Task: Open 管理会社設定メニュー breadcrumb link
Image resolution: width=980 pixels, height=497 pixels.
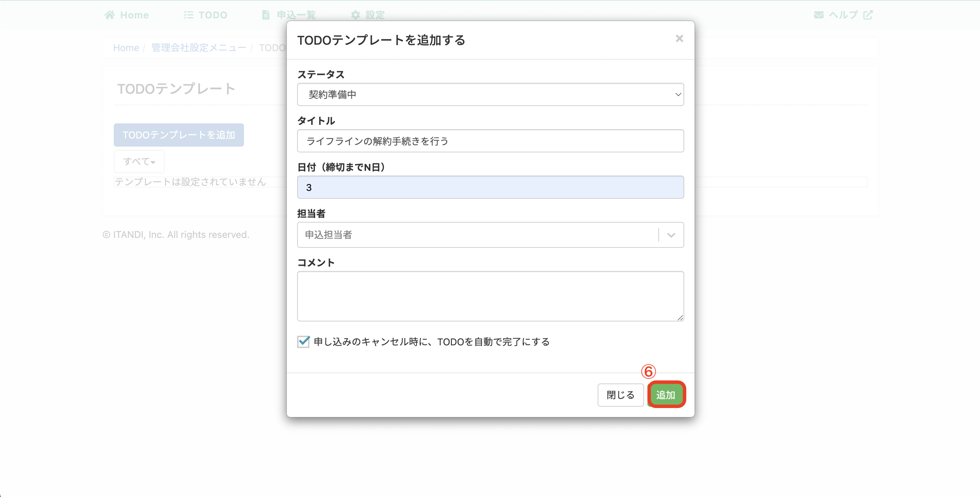Action: click(199, 48)
